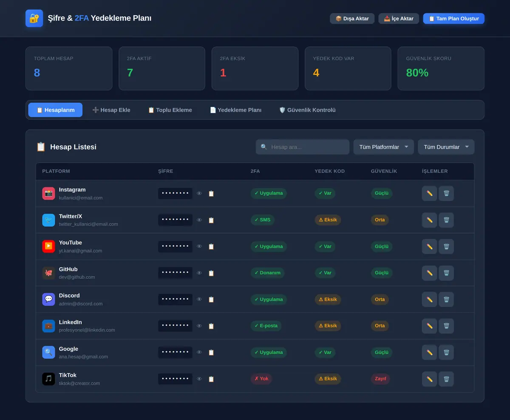Switch to the Hesap Ekle tab
Screen dimensions: 510x420
point(111,110)
